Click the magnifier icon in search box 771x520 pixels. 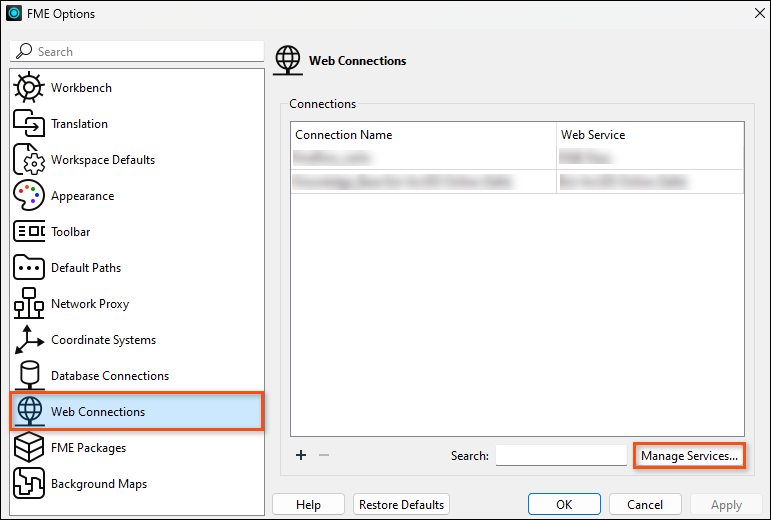tap(24, 51)
